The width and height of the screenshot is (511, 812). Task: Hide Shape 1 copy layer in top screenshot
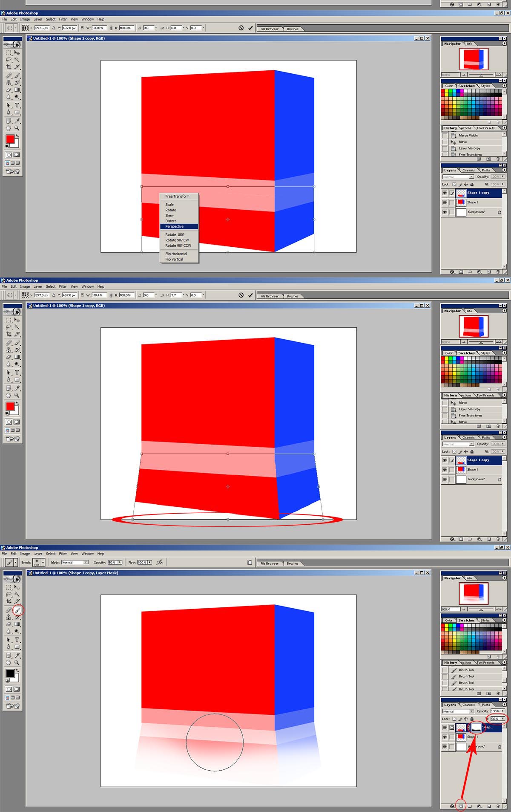[x=445, y=193]
